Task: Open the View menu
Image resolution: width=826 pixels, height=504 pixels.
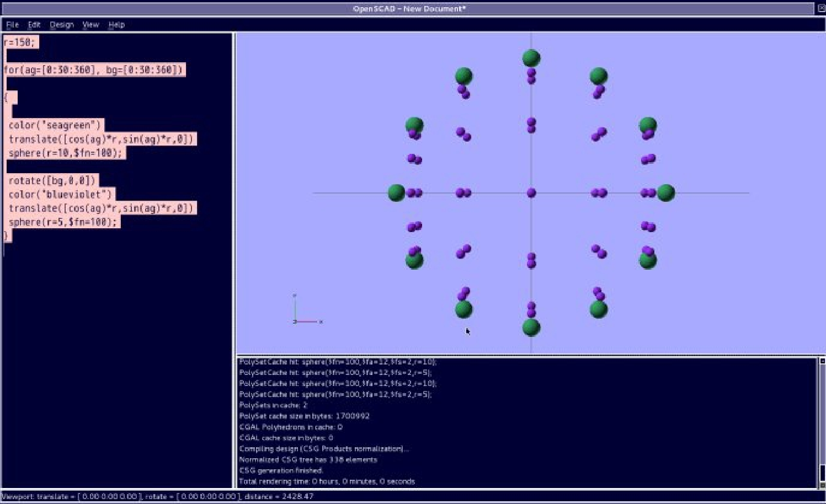Action: (x=90, y=25)
